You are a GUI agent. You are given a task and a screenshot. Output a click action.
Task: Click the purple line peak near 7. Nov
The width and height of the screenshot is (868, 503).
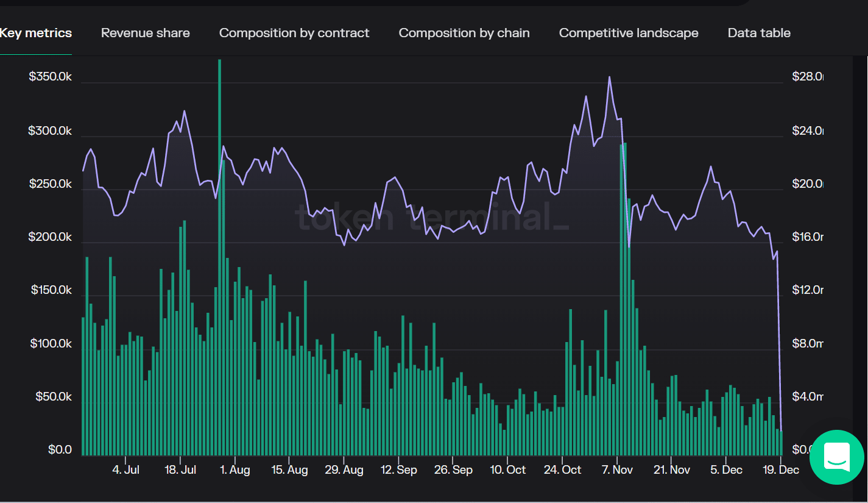click(x=609, y=77)
